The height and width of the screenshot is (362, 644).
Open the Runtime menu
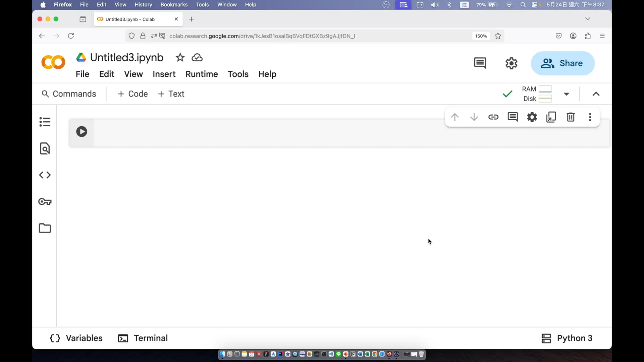(x=202, y=74)
